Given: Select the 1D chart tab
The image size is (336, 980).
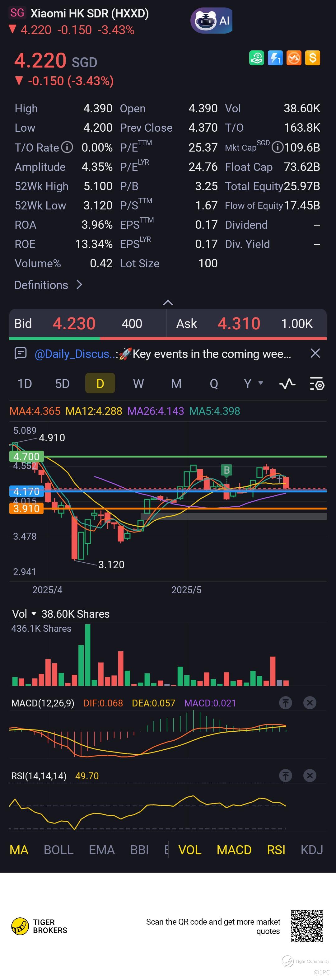Looking at the screenshot, I should (x=25, y=383).
